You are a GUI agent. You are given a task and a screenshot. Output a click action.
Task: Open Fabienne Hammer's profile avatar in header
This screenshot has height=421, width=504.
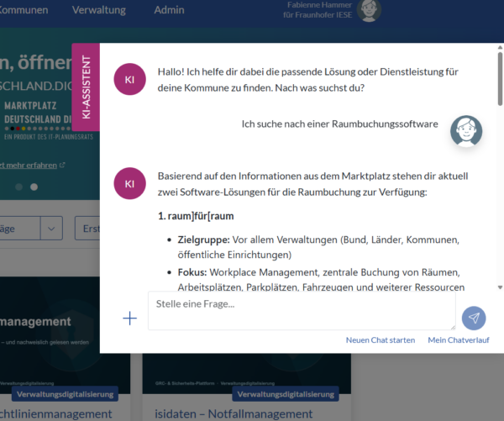(x=369, y=10)
